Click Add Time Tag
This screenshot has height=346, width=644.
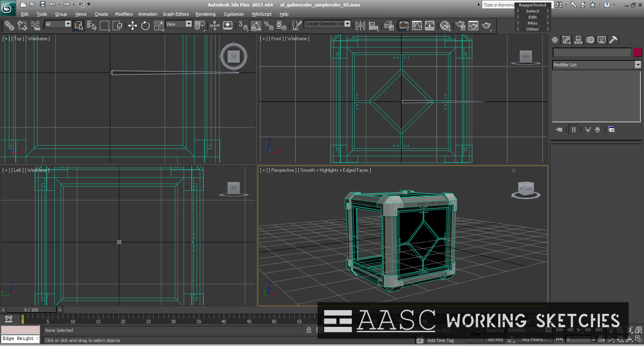pyautogui.click(x=440, y=340)
